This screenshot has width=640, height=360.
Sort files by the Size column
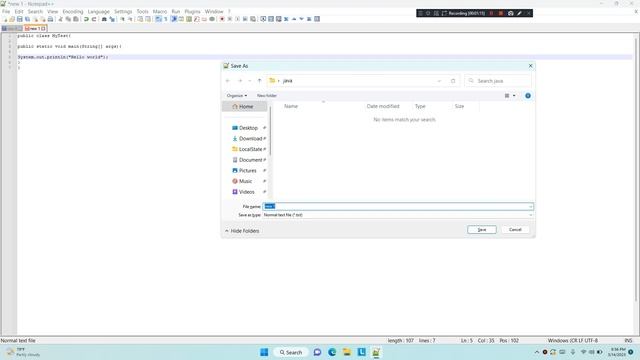pos(460,106)
